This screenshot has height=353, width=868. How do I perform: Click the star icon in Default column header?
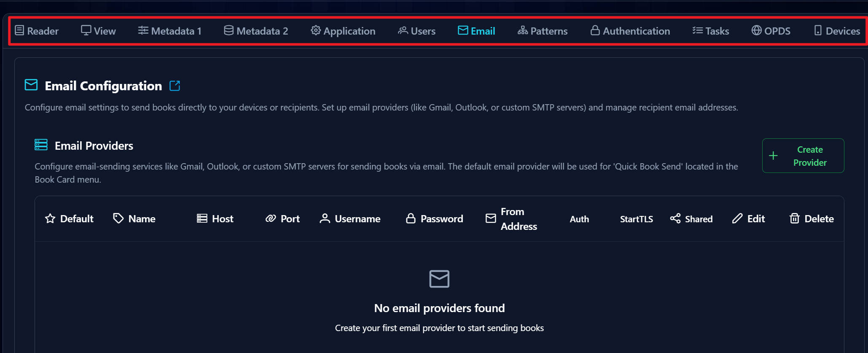tap(50, 218)
